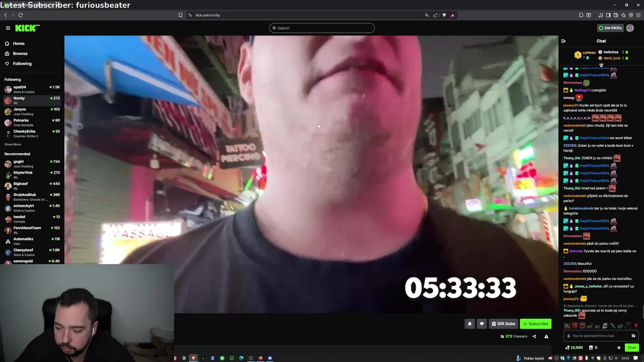This screenshot has width=644, height=362.
Task: Open the translate page icon
Action: 427,15
